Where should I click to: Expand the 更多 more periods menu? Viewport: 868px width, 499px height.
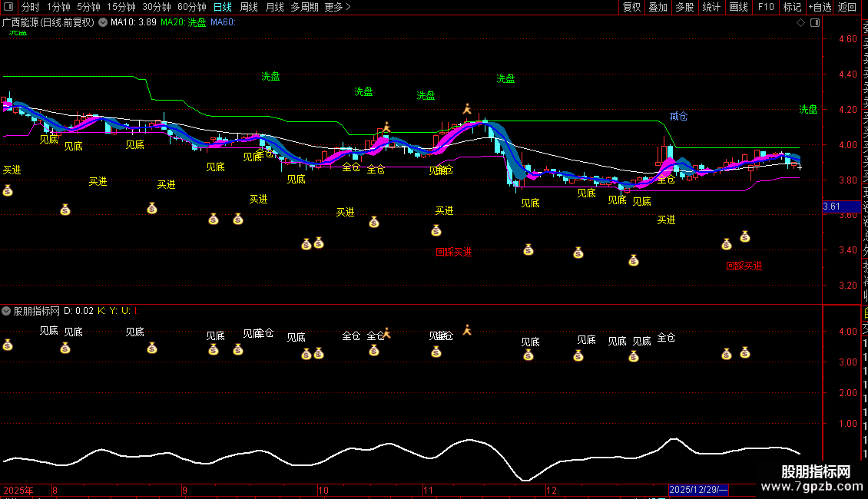337,7
